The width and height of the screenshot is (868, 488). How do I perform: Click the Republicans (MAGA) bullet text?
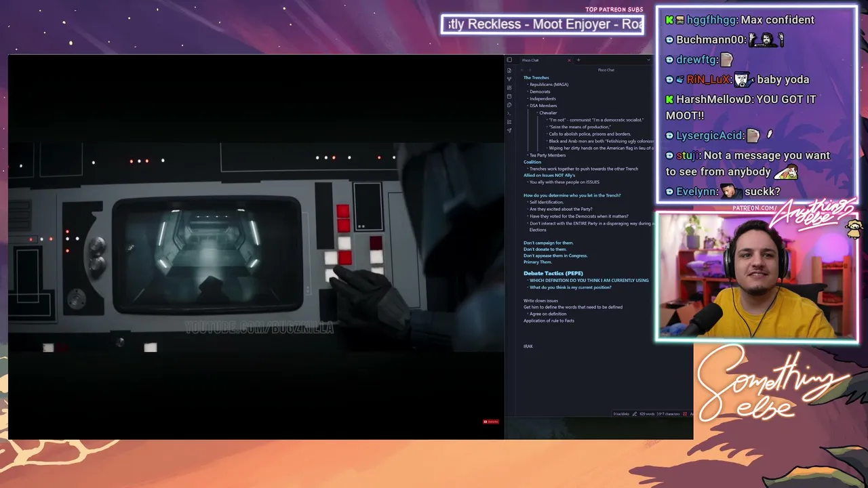pyautogui.click(x=549, y=85)
